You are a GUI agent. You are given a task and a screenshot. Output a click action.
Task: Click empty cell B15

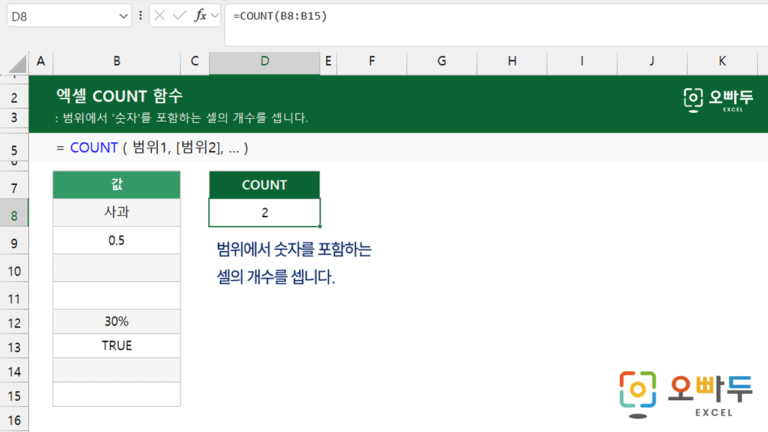coord(117,394)
